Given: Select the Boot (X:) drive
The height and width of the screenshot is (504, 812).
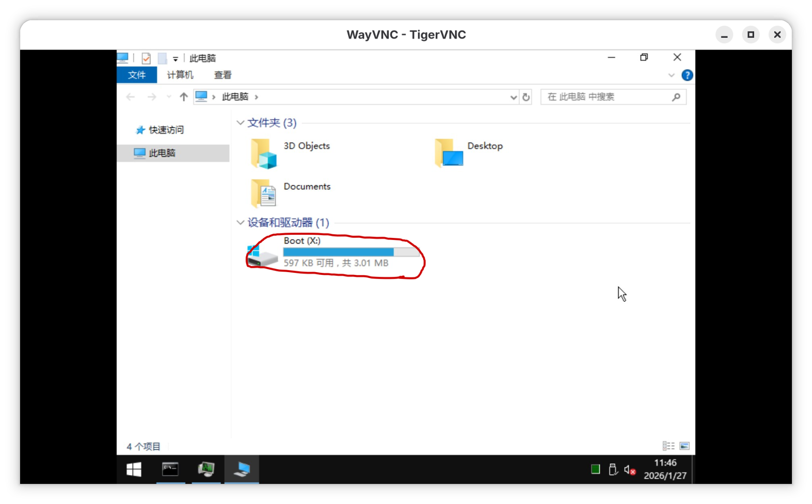Looking at the screenshot, I should [263, 255].
